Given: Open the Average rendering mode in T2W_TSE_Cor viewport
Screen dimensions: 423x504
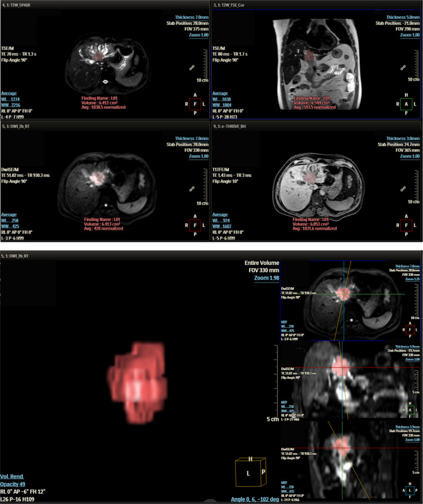Looking at the screenshot, I should [x=220, y=93].
